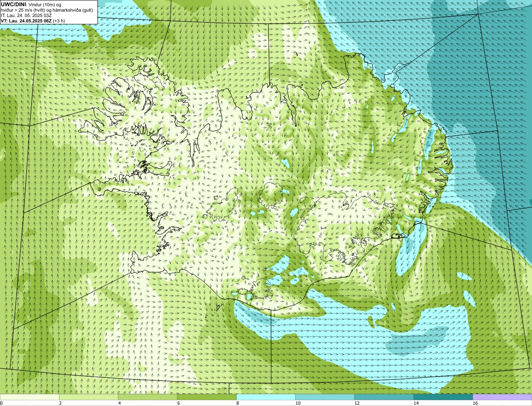Click the 'IT: Lau. 24. 05. 2025 03Z' line

[x=27, y=15]
